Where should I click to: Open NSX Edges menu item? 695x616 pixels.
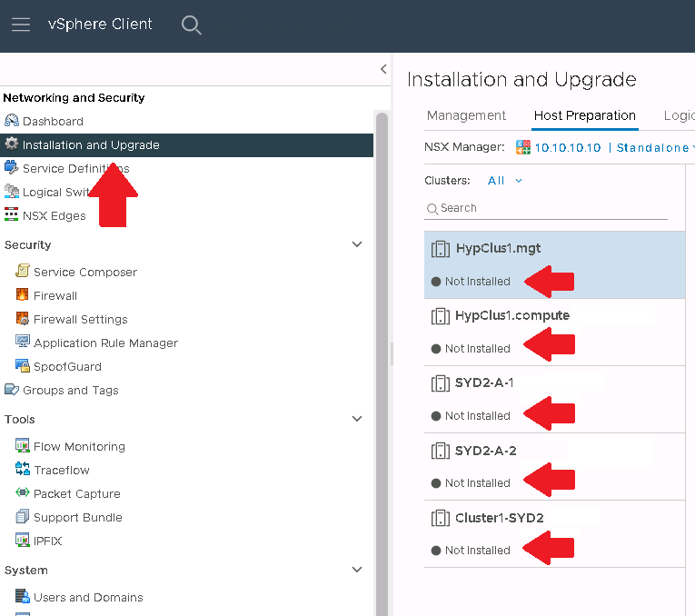click(x=55, y=216)
